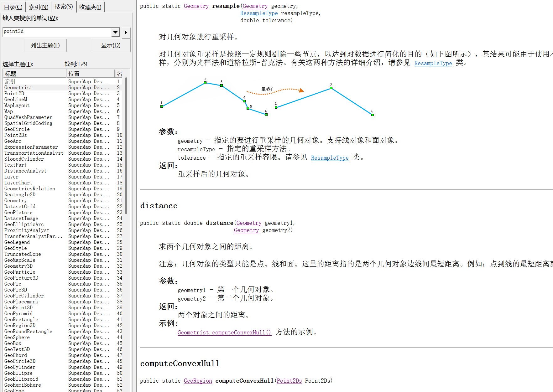Viewport: 553px width, 392px height.
Task: Open ResampleType link in resample signature
Action: tap(259, 13)
